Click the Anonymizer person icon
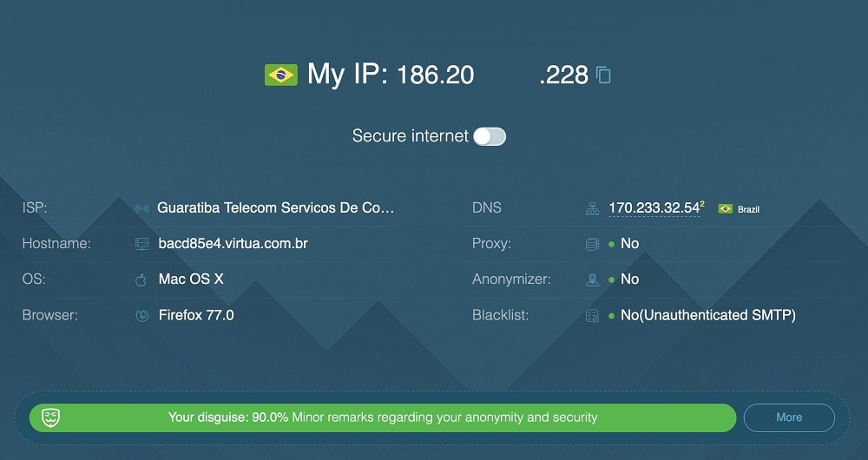Image resolution: width=868 pixels, height=460 pixels. coord(592,279)
